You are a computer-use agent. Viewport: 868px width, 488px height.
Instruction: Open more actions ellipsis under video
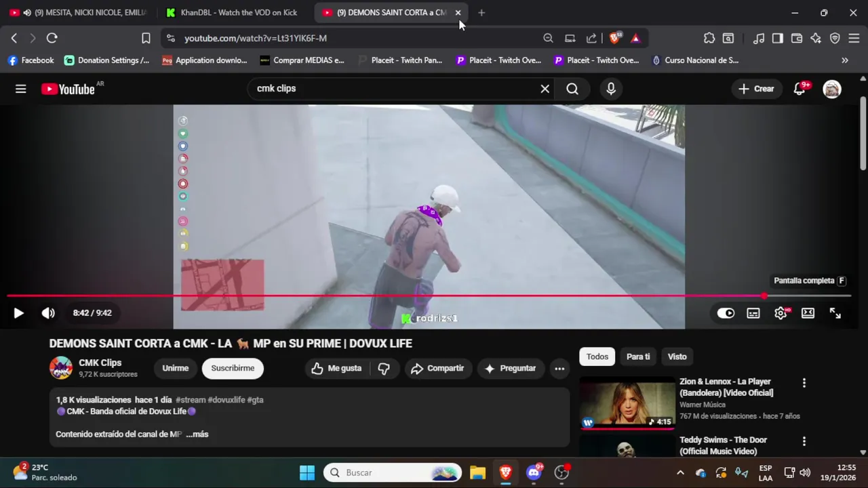click(559, 369)
